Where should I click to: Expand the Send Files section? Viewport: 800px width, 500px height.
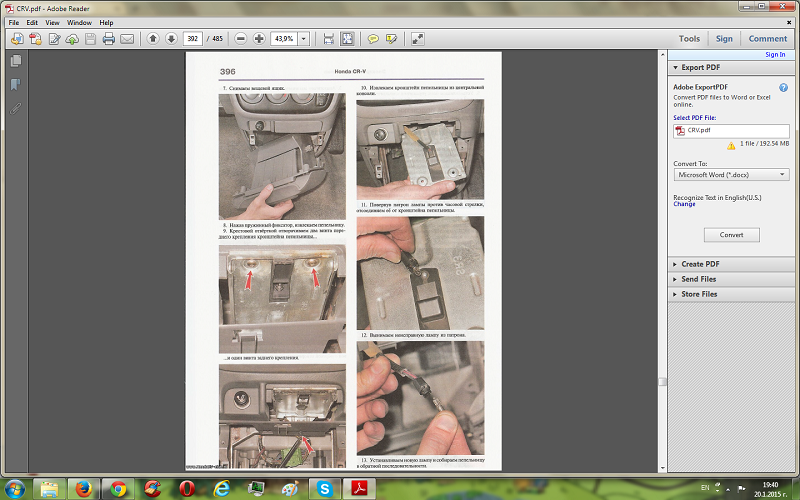click(698, 279)
